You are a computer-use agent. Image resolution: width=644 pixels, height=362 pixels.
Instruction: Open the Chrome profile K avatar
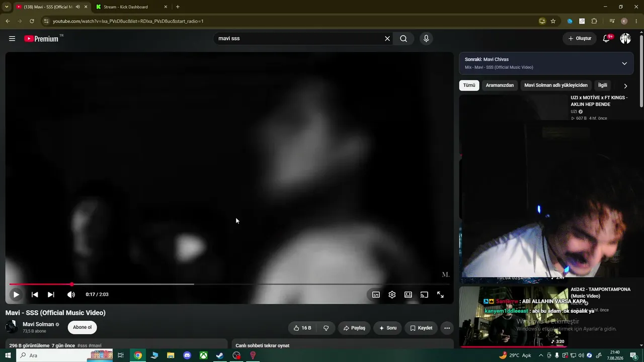pyautogui.click(x=624, y=21)
